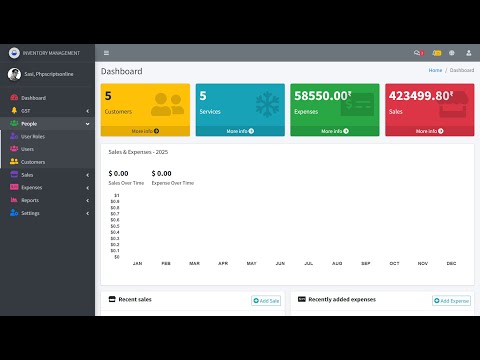Click the User Roles icon in sidebar
Screen dimensions: 480x360
[x=14, y=136]
